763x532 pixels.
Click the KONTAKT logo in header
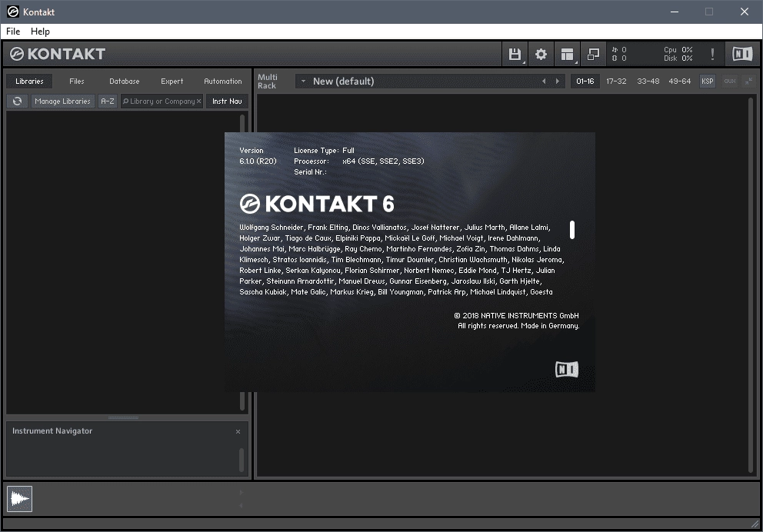point(58,54)
